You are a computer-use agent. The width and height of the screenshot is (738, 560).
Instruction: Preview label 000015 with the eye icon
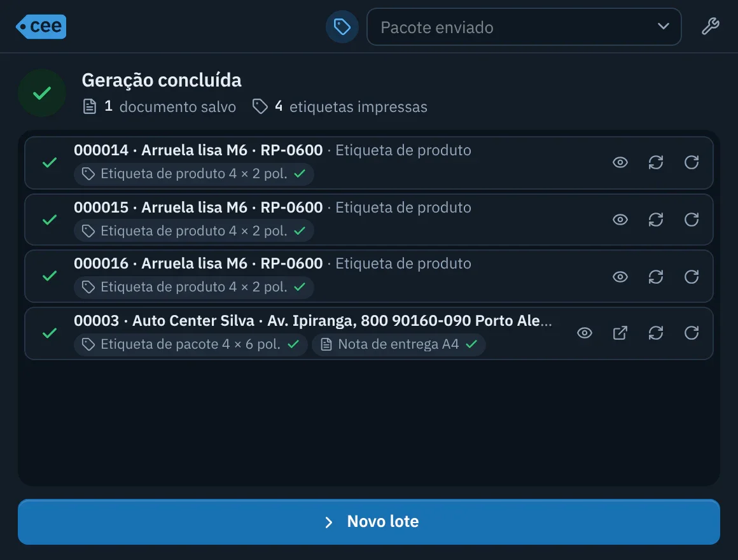click(620, 220)
